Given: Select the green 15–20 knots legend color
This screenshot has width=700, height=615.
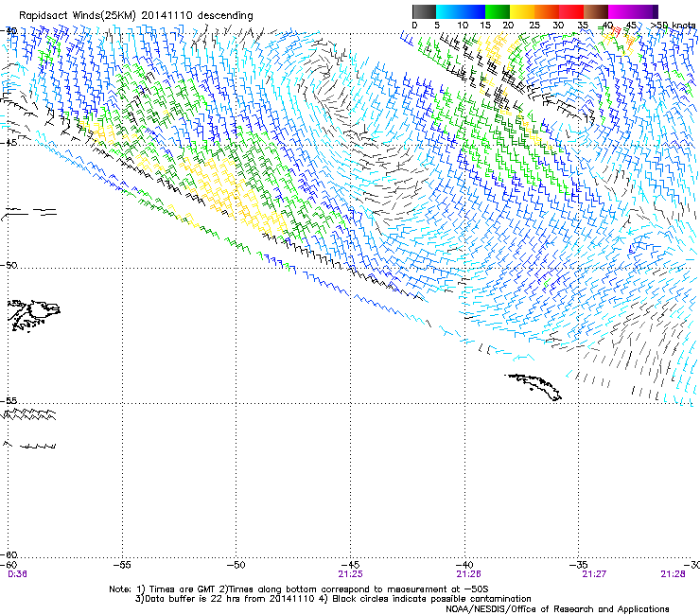Looking at the screenshot, I should coord(498,11).
